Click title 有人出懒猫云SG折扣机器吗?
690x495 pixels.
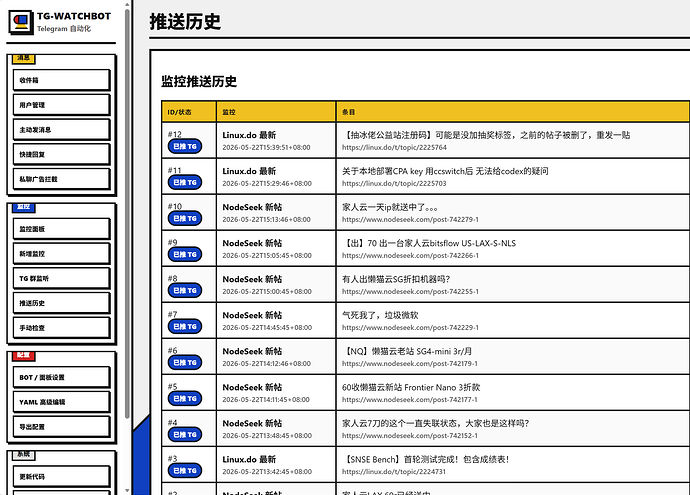click(x=396, y=279)
